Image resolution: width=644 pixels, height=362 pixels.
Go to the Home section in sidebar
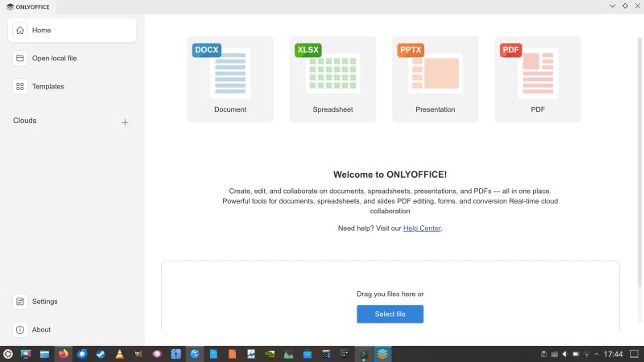[72, 30]
